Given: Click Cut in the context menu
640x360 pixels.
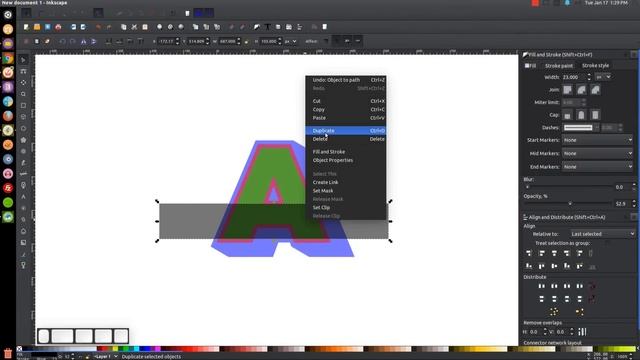Looking at the screenshot, I should 346,101.
